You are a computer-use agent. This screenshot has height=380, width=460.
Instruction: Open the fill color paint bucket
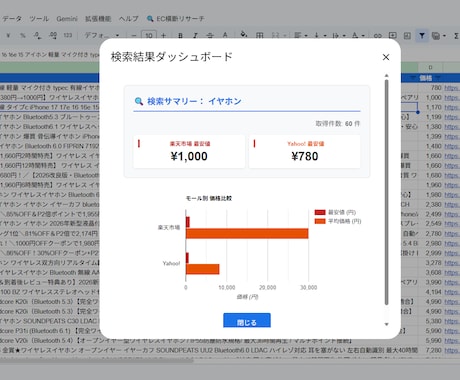244,34
